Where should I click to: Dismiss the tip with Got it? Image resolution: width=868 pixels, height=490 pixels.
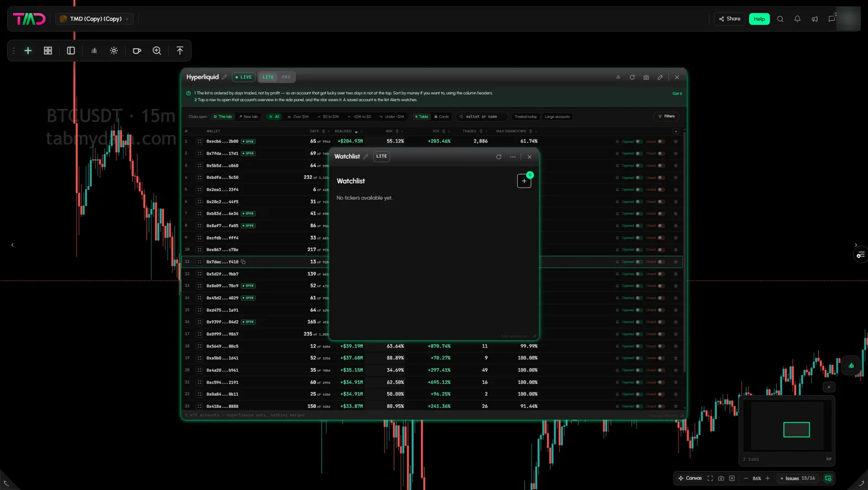(x=677, y=93)
